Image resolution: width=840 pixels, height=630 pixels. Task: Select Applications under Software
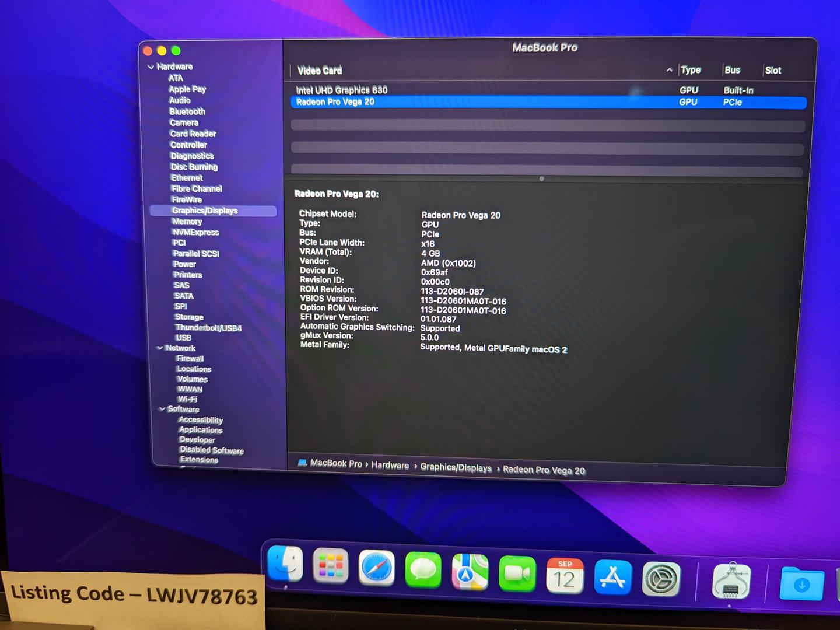pyautogui.click(x=201, y=430)
